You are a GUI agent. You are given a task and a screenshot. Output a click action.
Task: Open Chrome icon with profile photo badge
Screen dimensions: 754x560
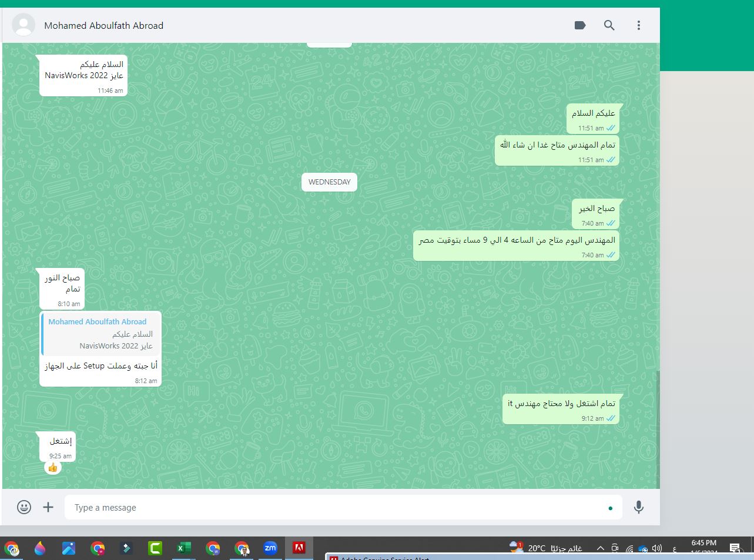242,548
